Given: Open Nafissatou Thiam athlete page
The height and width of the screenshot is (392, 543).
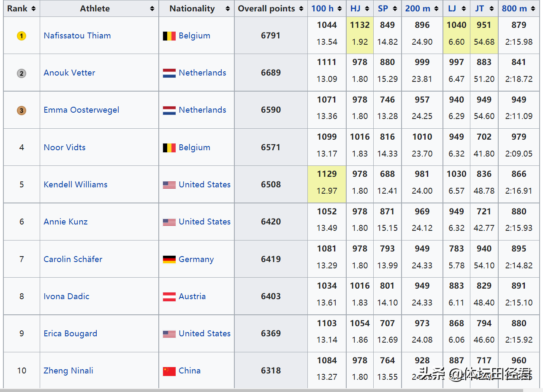Looking at the screenshot, I should pyautogui.click(x=77, y=36).
